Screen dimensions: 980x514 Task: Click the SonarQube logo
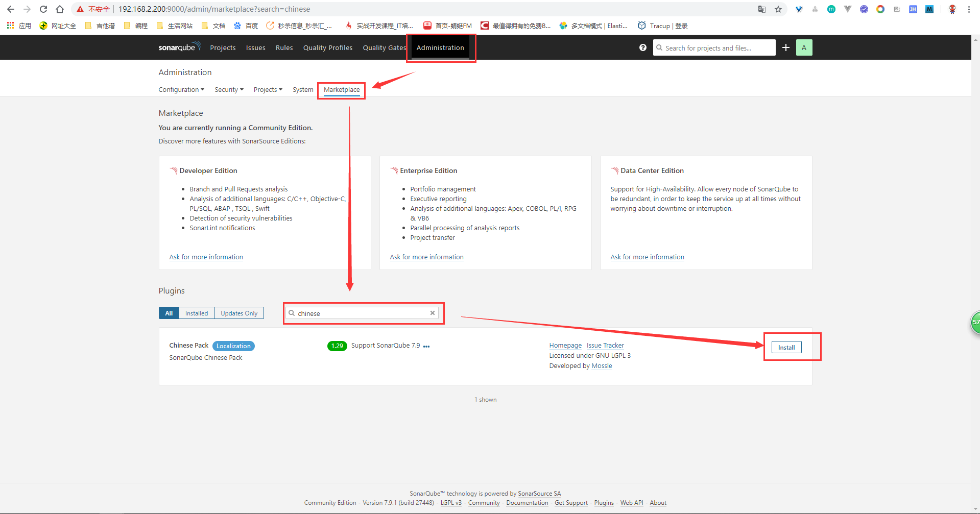[180, 47]
